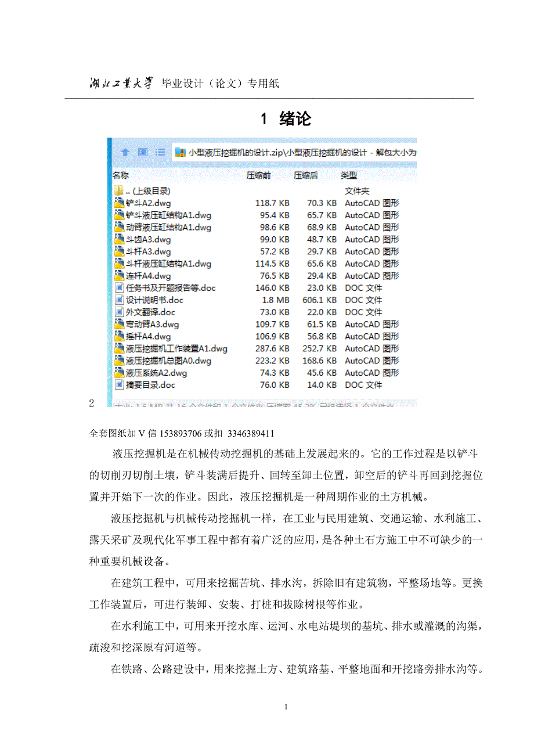Viewport: 534px width, 756px height.
Task: Click the archive path address field
Action: click(x=294, y=153)
